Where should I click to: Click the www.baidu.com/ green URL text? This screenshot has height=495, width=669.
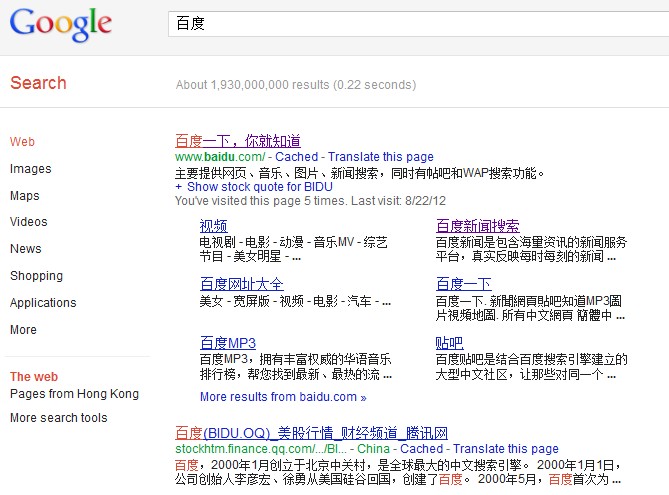pyautogui.click(x=220, y=157)
